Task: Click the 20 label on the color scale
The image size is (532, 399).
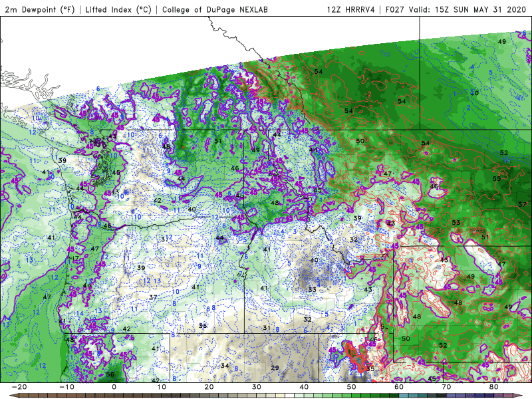Action: click(209, 387)
